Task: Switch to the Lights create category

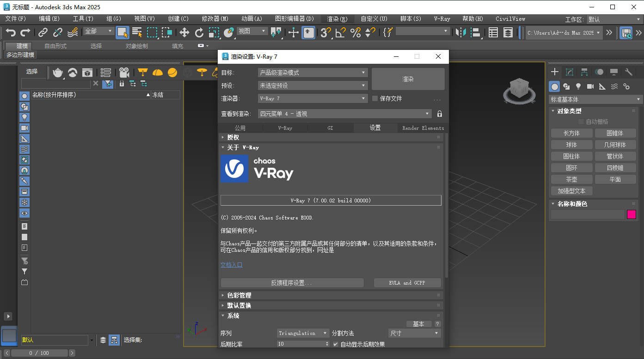Action: click(x=578, y=86)
